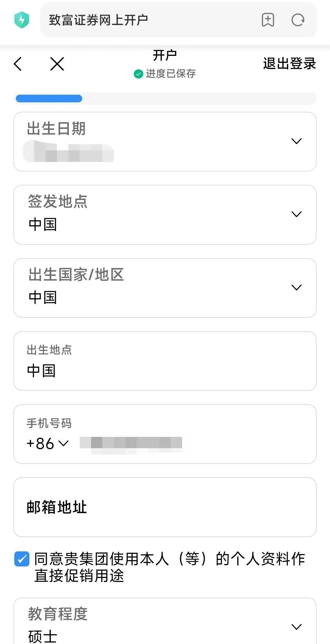The height and width of the screenshot is (644, 330).
Task: Expand the 出生日期 date dropdown
Action: click(296, 141)
